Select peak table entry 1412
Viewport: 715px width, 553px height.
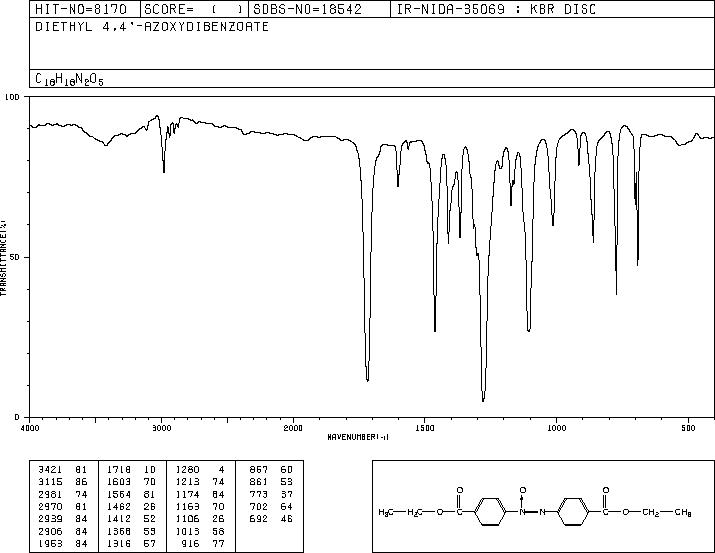pyautogui.click(x=119, y=519)
